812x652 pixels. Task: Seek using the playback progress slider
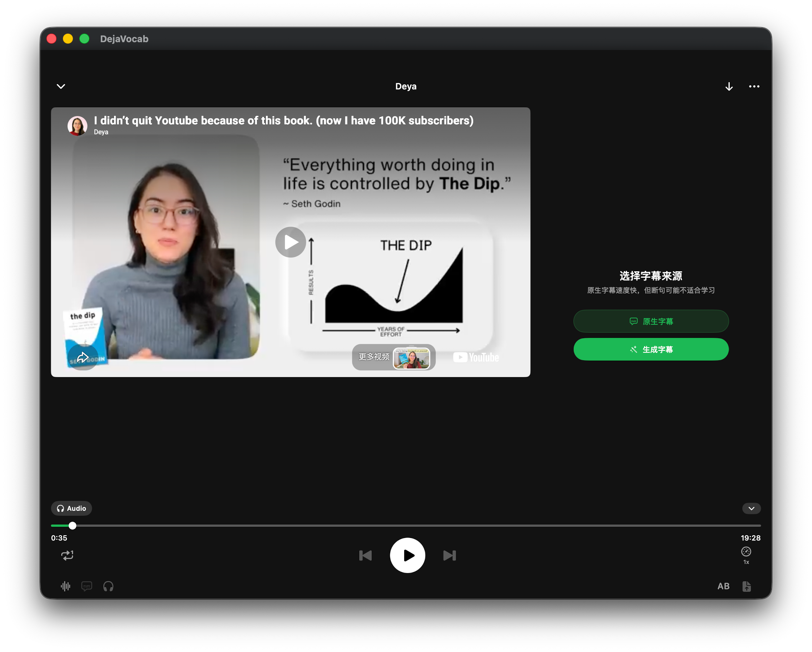406,525
